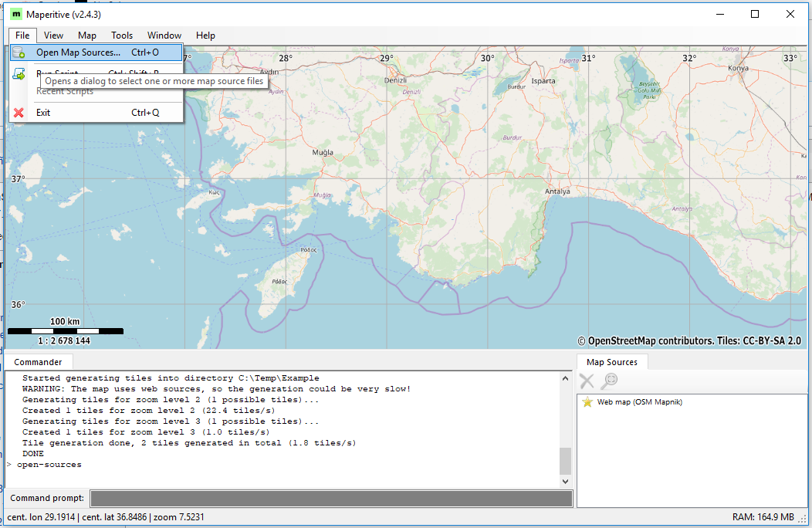Click the Run Script scroll icon
The image size is (812, 528).
(19, 73)
